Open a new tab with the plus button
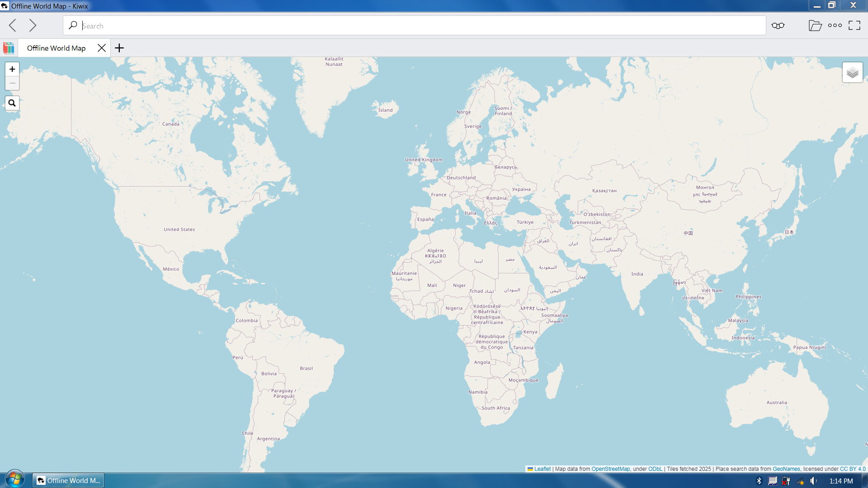 (x=119, y=48)
